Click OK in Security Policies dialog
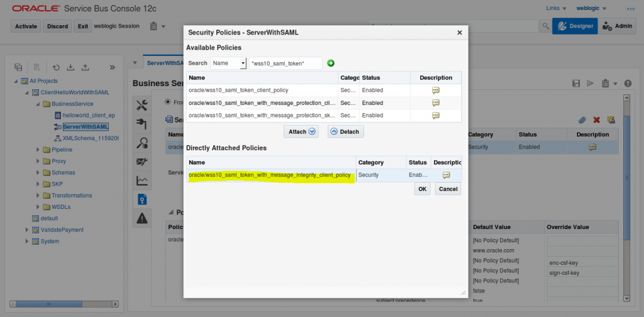 tap(422, 189)
